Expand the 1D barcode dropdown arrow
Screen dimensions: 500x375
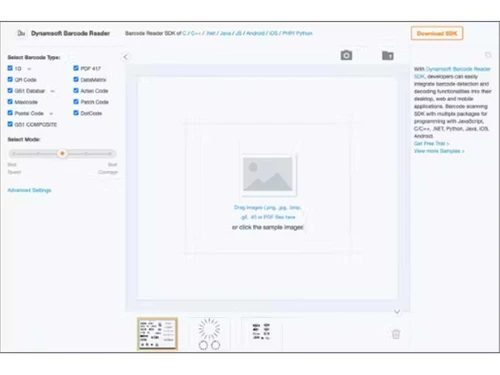29,69
